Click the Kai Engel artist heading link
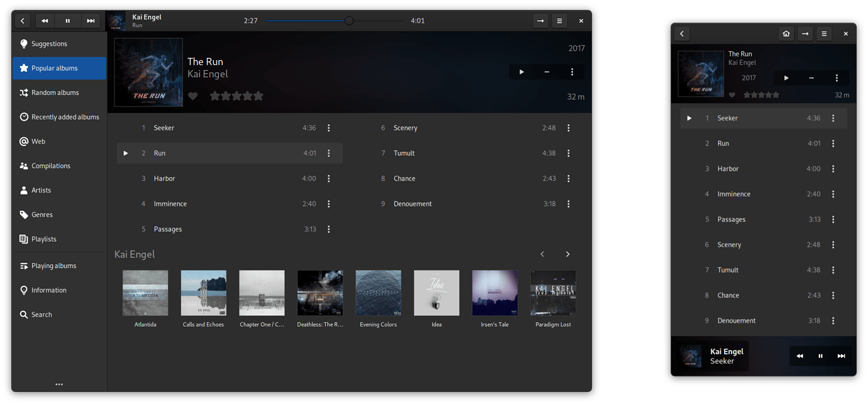Image resolution: width=868 pixels, height=404 pixels. 135,254
